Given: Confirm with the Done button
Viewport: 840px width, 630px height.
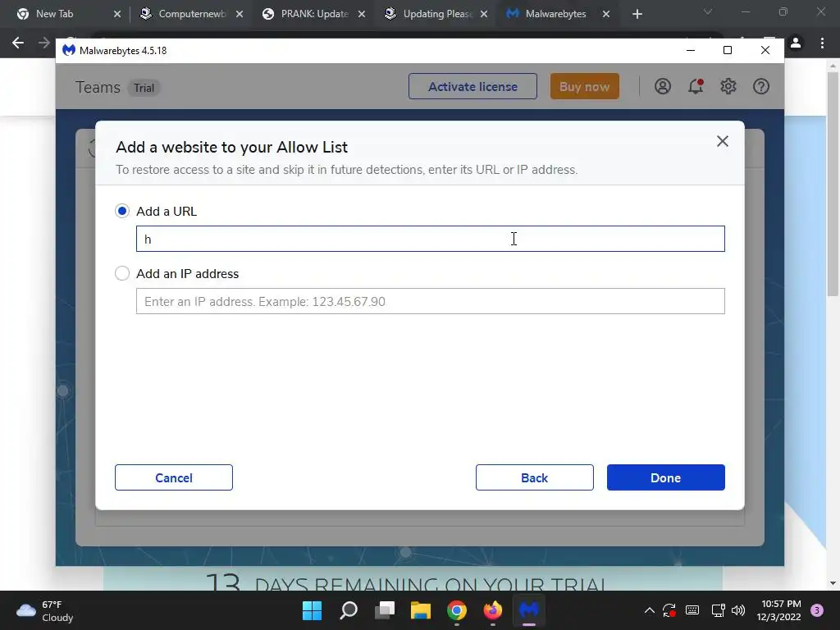Looking at the screenshot, I should coord(665,477).
